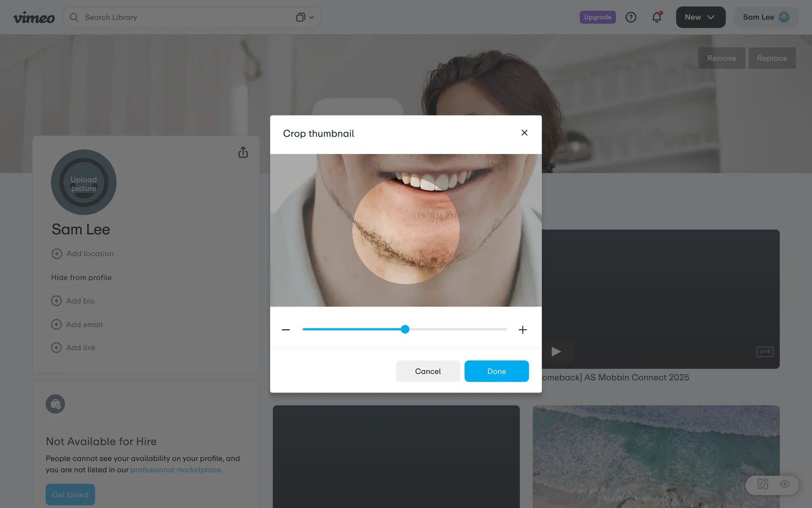The image size is (812, 508).
Task: Click the zoom slider handle
Action: pyautogui.click(x=405, y=329)
